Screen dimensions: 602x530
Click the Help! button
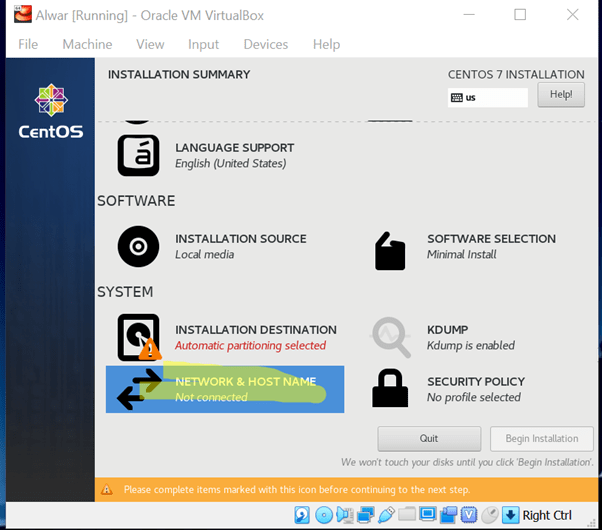(560, 95)
